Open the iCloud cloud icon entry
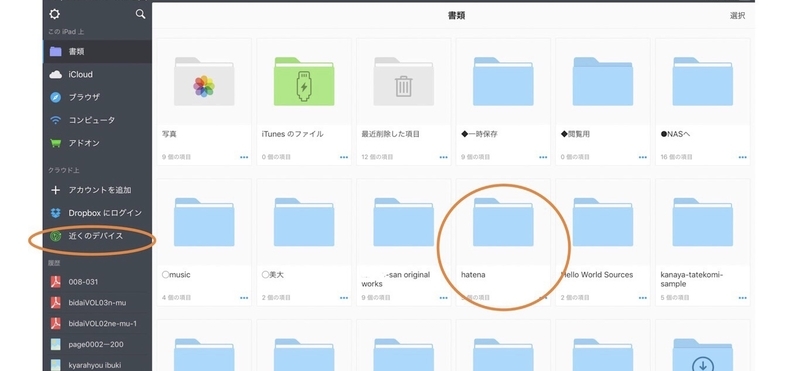This screenshot has width=800, height=371. pos(97,75)
